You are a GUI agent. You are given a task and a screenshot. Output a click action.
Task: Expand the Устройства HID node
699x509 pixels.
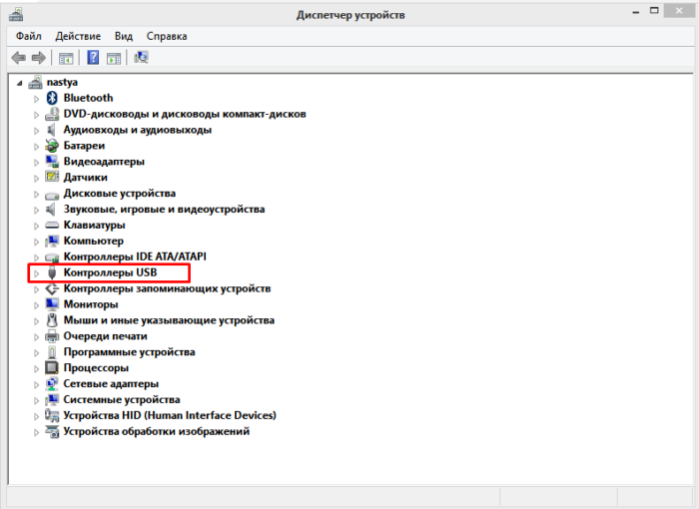click(37, 416)
